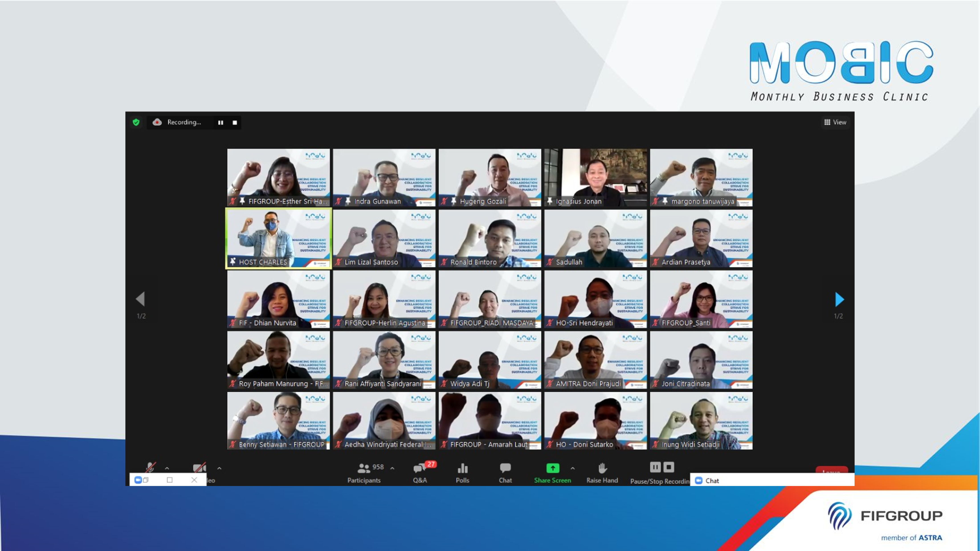Click HO - Doni Sutarko video tile
This screenshot has width=980, height=551.
[x=595, y=421]
